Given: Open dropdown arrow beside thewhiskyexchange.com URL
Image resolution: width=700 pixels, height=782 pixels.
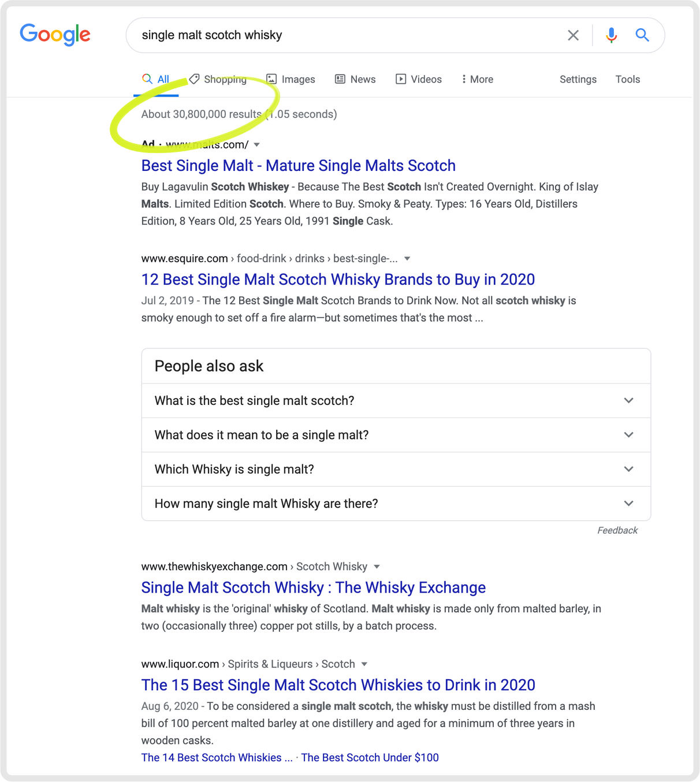Looking at the screenshot, I should (377, 567).
